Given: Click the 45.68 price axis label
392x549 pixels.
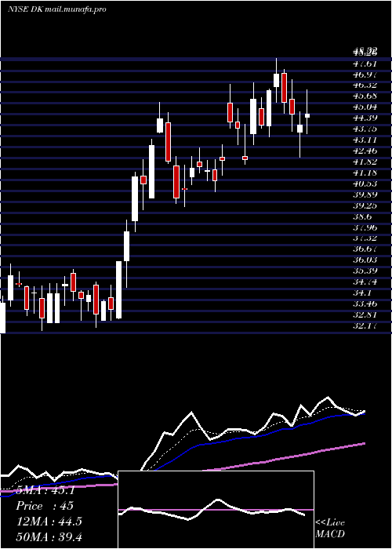Looking at the screenshot, I should [365, 96].
